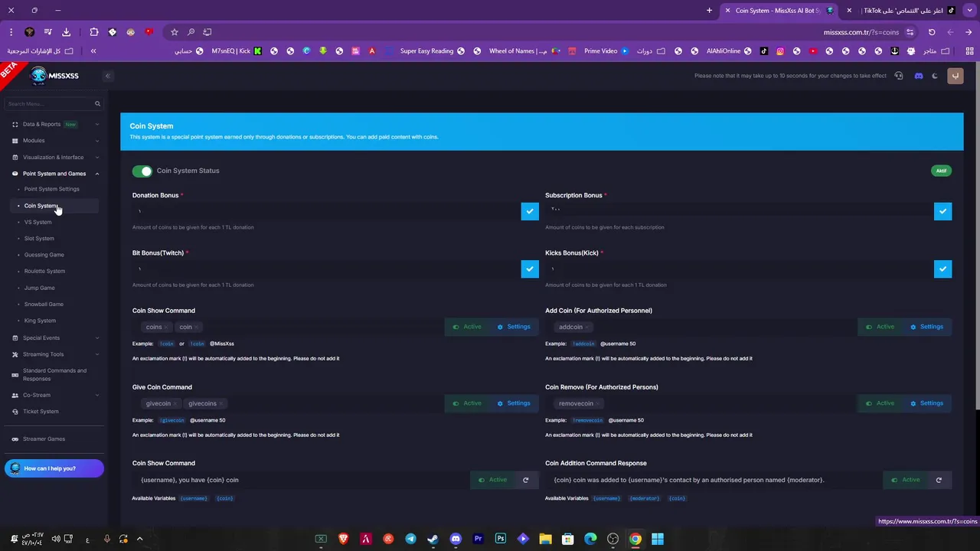980x551 pixels.
Task: Open a new browser tab
Action: point(709,11)
